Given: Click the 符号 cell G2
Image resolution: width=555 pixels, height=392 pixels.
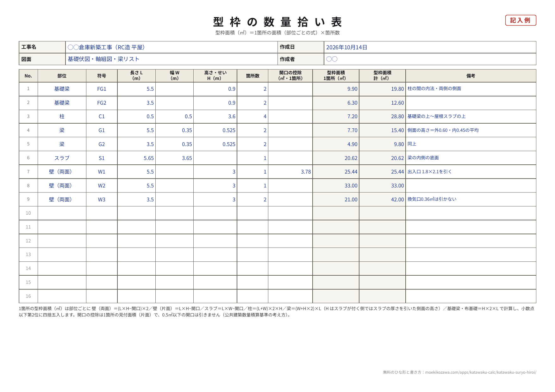Looking at the screenshot, I should click(102, 144).
